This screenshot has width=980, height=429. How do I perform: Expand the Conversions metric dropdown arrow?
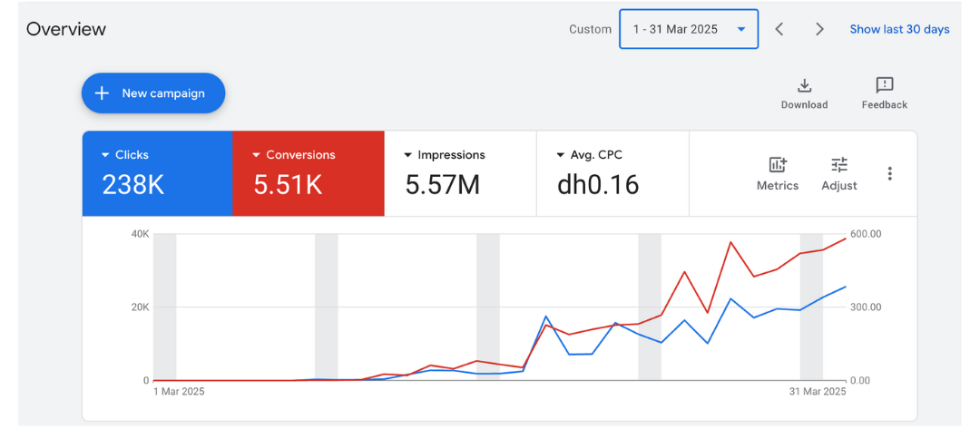(257, 155)
